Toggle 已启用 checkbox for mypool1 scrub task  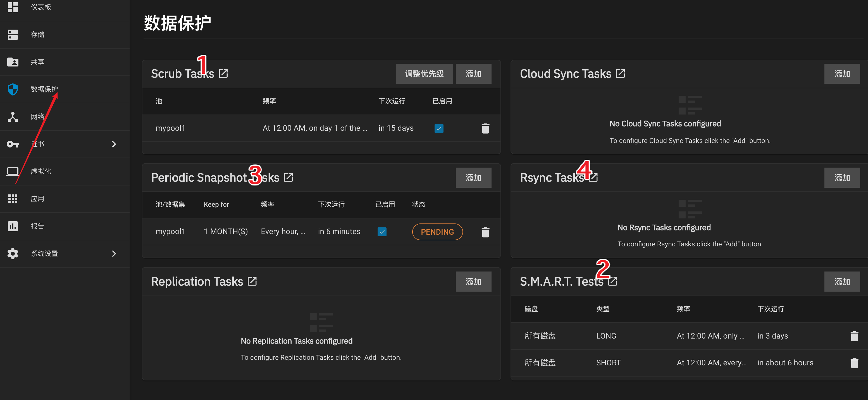439,128
